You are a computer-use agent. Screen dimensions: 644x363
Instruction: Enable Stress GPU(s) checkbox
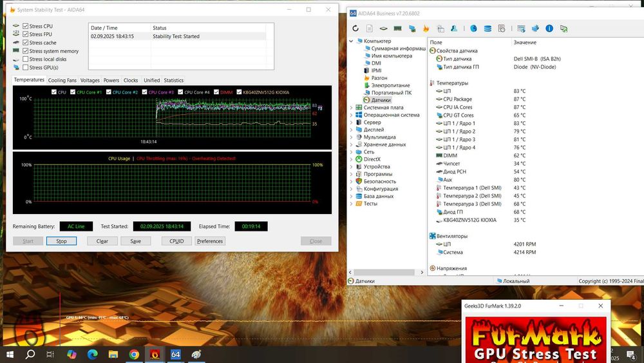point(26,68)
